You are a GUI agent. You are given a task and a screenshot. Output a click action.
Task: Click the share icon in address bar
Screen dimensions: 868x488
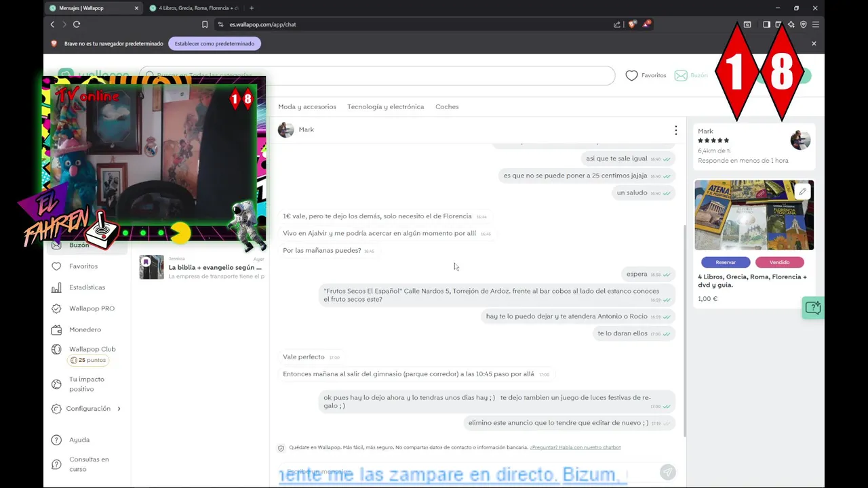pyautogui.click(x=617, y=24)
